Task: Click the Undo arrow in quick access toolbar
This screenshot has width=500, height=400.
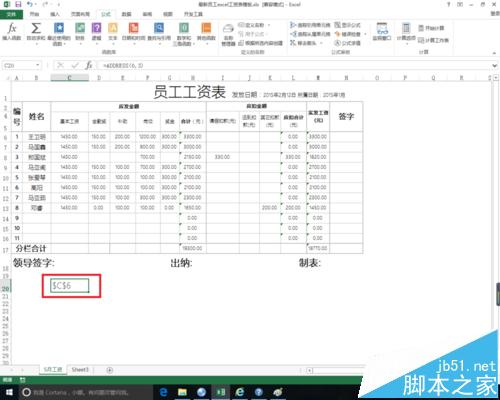Action: (30, 4)
